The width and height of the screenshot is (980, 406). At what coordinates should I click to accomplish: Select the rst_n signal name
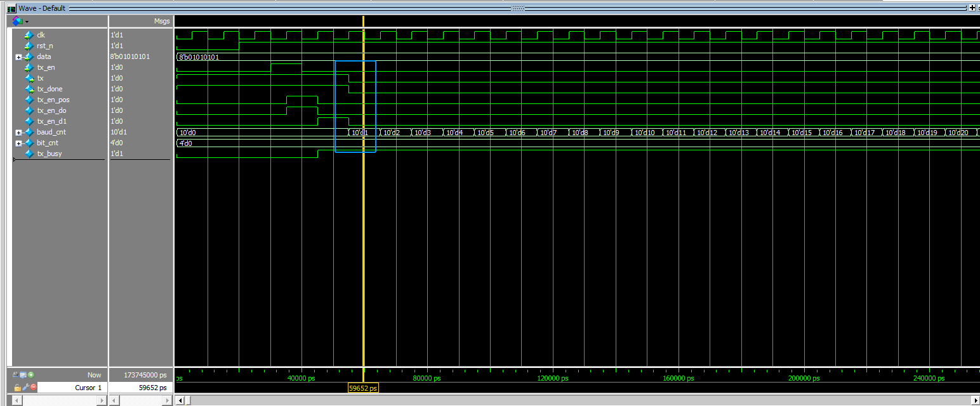(x=44, y=46)
